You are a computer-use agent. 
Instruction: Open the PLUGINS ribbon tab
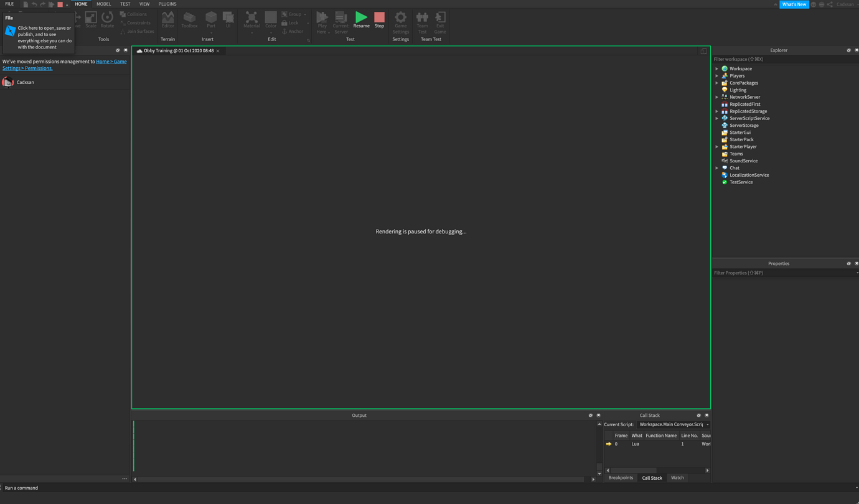point(167,4)
